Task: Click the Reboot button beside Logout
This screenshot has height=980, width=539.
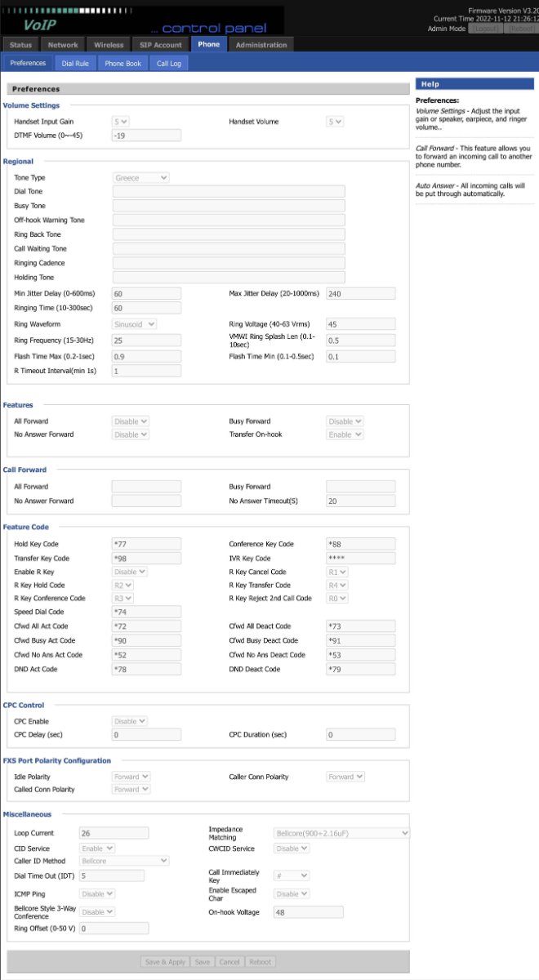Action: 521,29
